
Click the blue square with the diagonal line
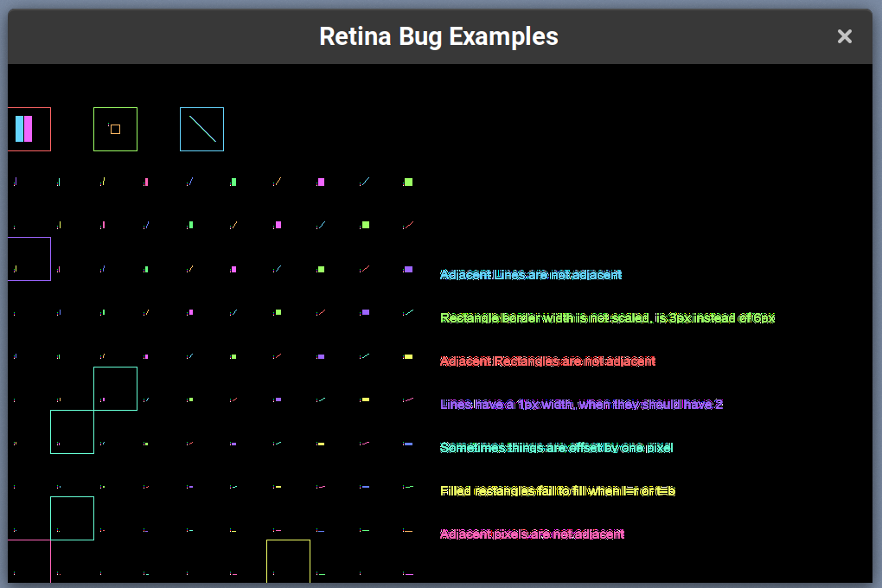coord(201,128)
